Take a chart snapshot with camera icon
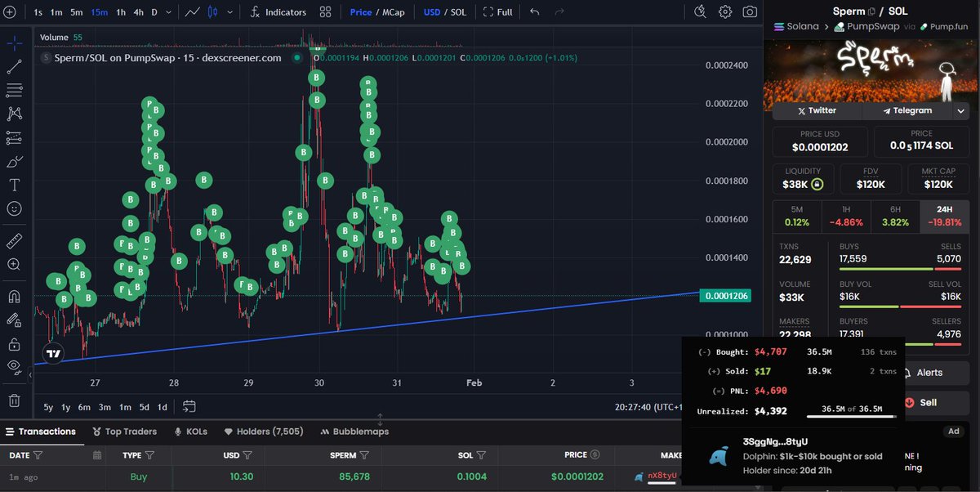Screen dimensions: 980x492 (x=750, y=12)
